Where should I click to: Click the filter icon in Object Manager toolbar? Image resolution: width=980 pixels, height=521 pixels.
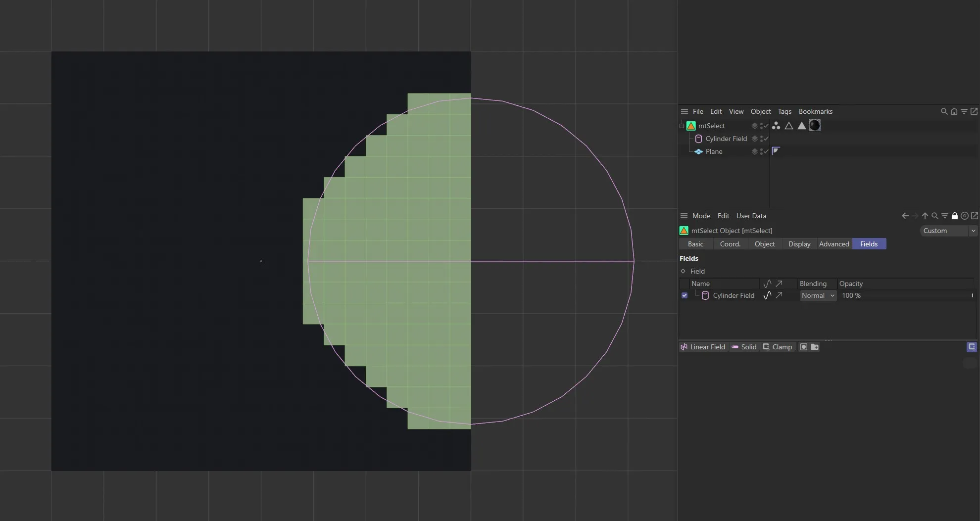tap(964, 111)
